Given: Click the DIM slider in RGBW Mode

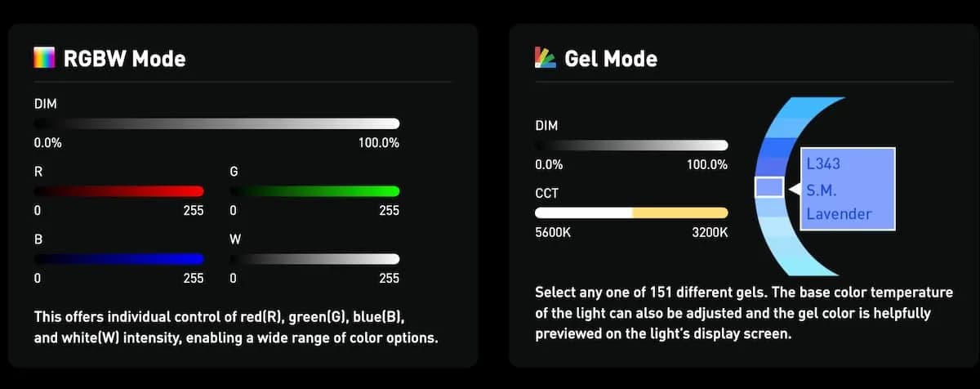Looking at the screenshot, I should pos(216,123).
